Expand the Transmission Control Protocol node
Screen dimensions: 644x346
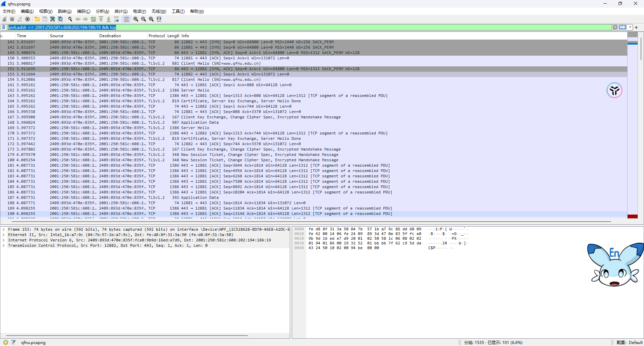coord(4,246)
